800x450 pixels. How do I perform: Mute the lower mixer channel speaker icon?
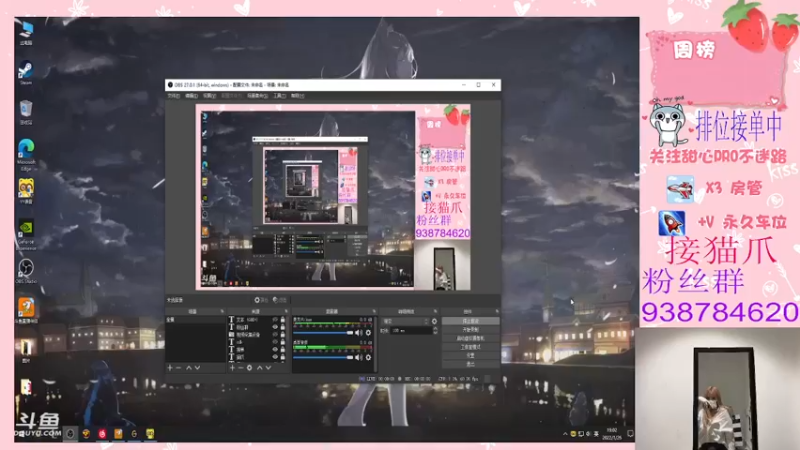[x=357, y=358]
